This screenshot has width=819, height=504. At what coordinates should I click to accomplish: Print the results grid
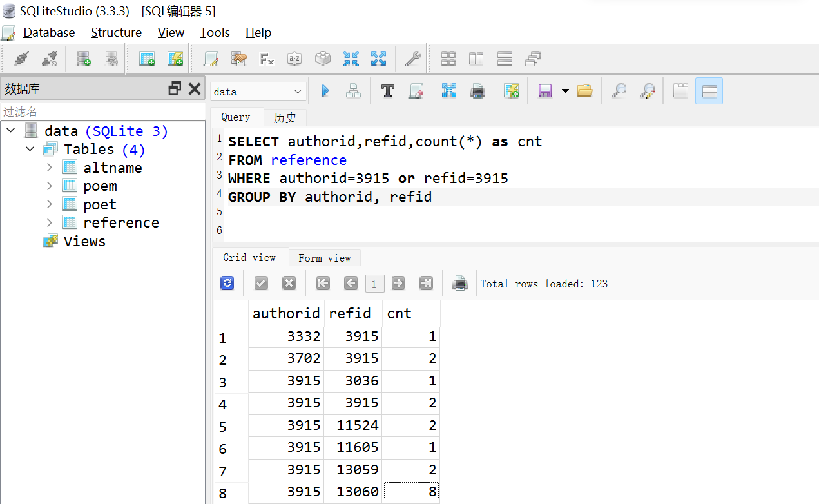[459, 284]
